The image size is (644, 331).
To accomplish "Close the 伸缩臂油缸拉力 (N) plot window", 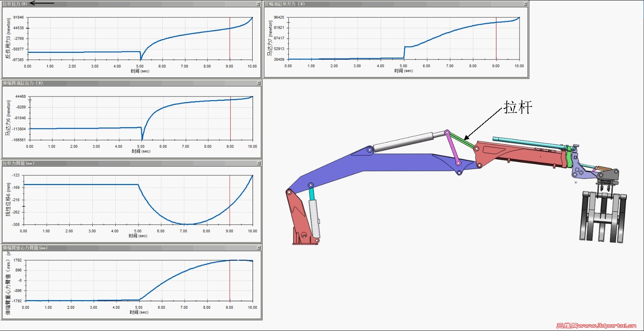I will [259, 83].
